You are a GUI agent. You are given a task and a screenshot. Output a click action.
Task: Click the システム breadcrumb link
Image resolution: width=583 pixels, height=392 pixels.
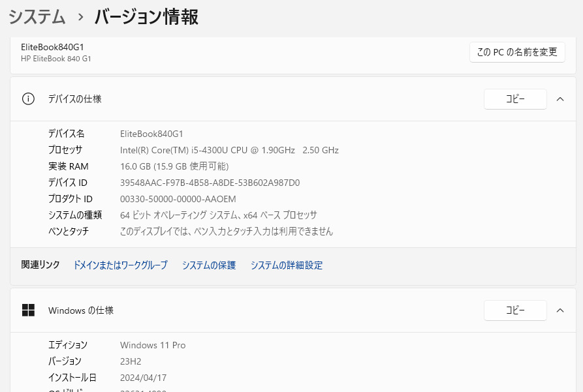click(x=37, y=17)
